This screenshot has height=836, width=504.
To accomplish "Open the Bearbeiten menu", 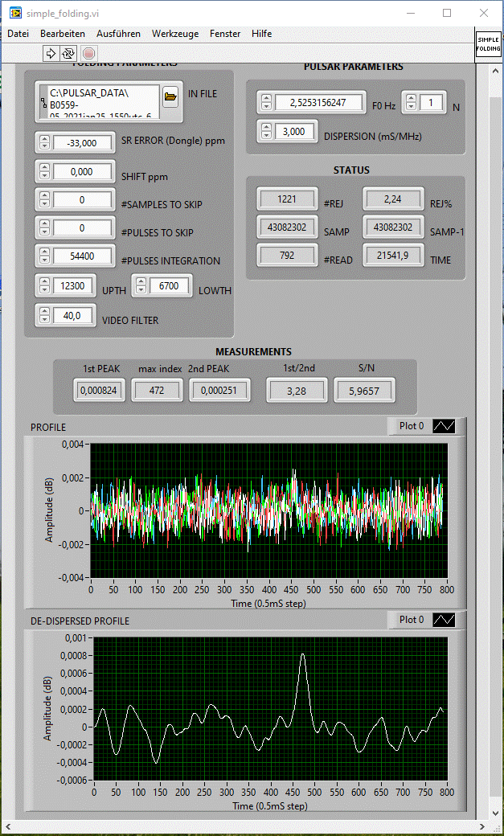I will point(63,34).
